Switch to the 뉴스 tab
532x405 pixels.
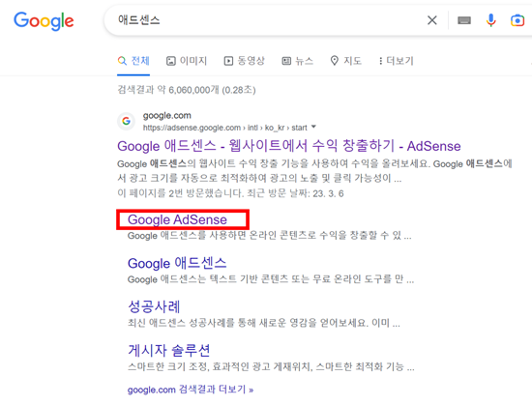[x=298, y=61]
